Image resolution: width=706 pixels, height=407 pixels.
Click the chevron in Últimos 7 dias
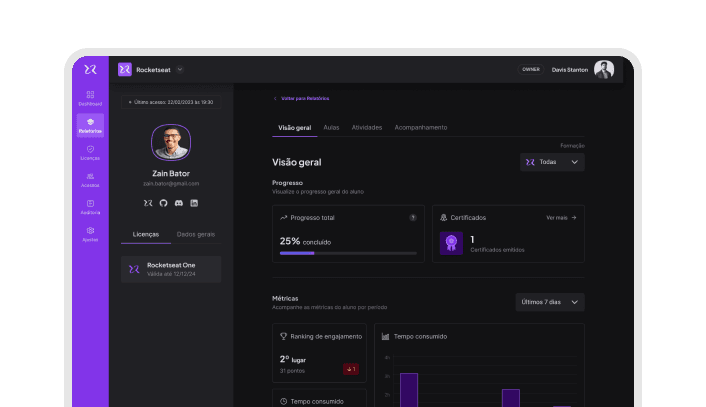coord(575,302)
